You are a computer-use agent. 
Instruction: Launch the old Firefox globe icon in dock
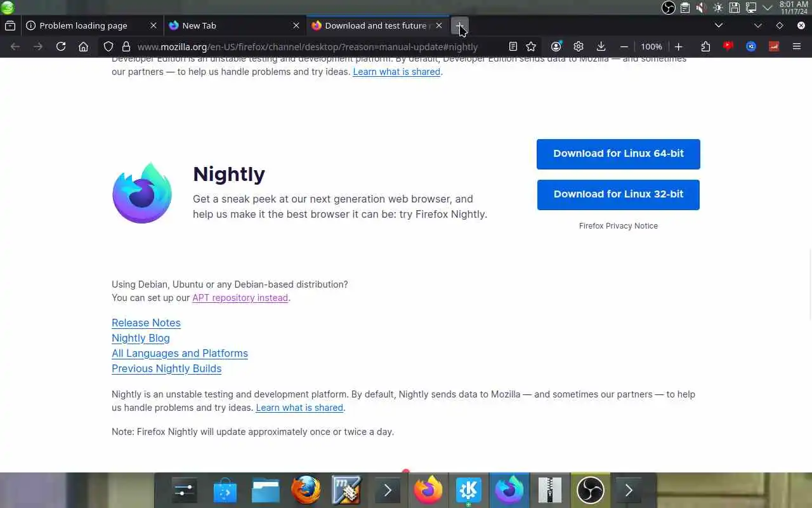pos(306,491)
